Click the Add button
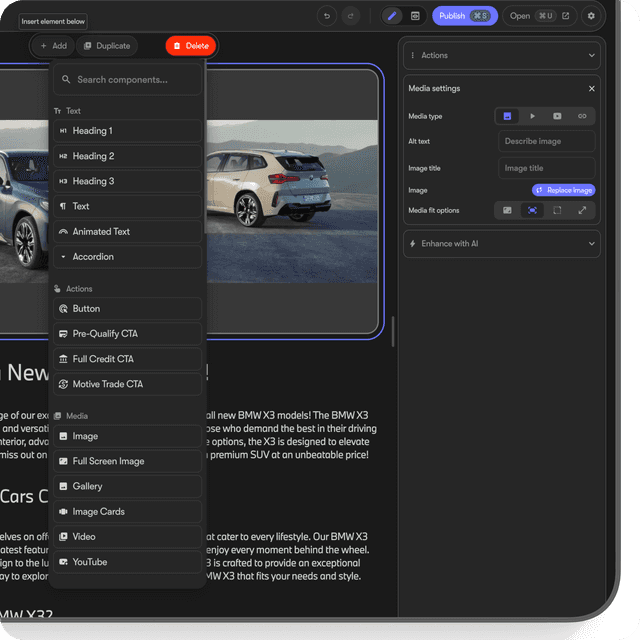 (53, 46)
